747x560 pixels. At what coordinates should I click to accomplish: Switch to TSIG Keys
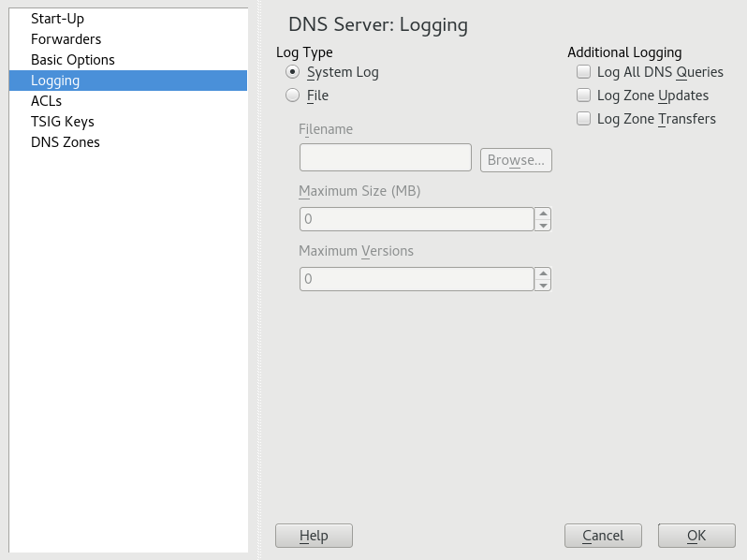click(x=62, y=122)
